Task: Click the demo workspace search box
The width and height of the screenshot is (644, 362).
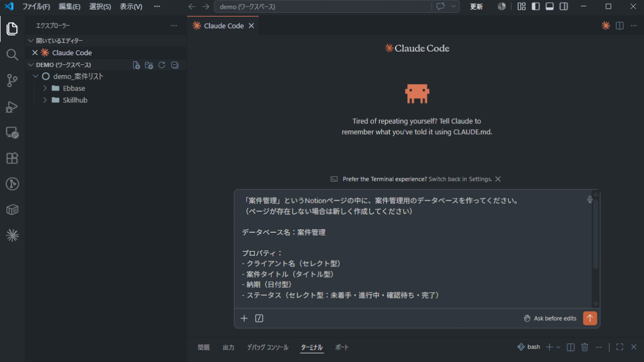Action: tap(322, 6)
